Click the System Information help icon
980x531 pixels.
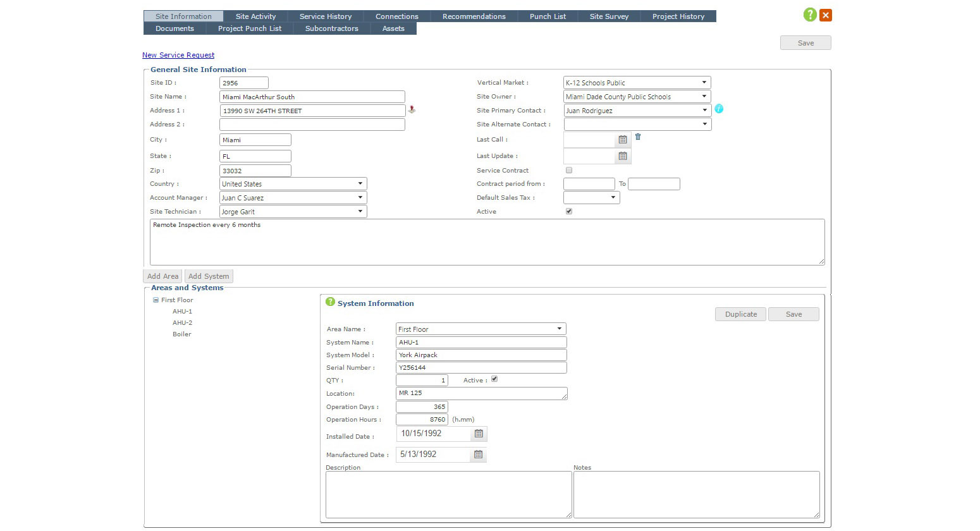[x=330, y=302]
